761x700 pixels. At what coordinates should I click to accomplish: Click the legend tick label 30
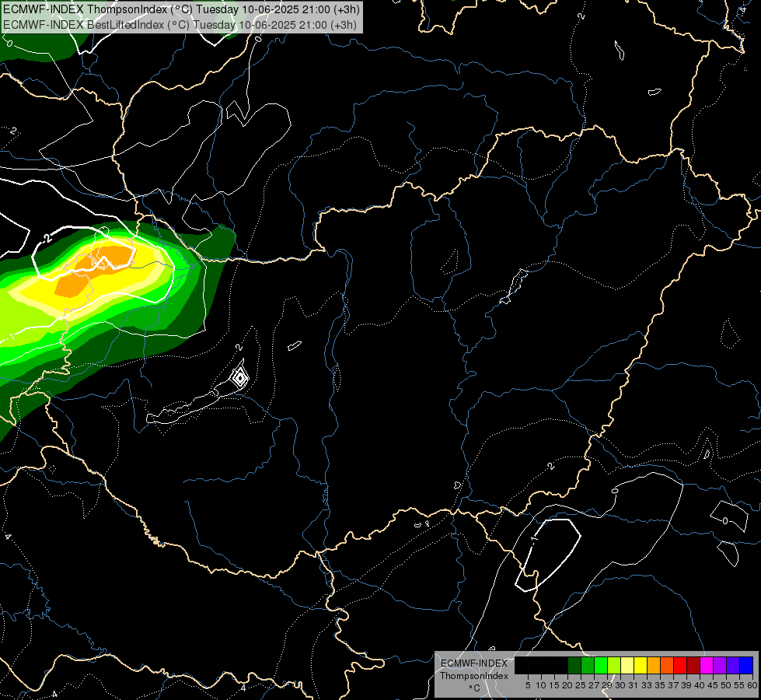tap(620, 685)
